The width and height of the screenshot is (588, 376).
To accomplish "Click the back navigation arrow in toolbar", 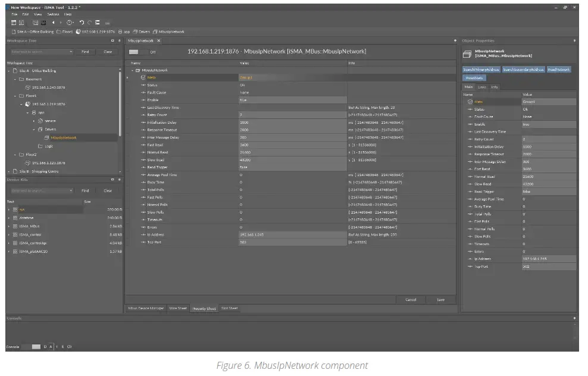I will tap(52, 22).
